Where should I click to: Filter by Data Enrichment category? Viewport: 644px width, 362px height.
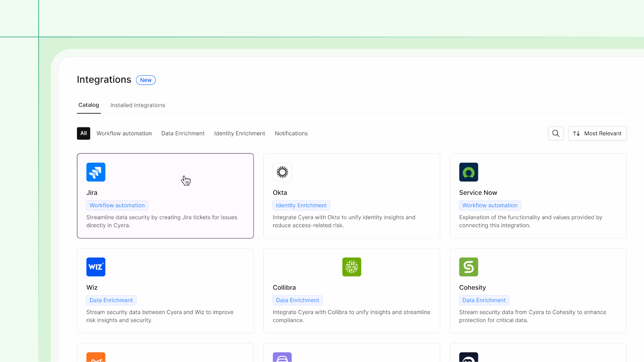[x=183, y=134]
